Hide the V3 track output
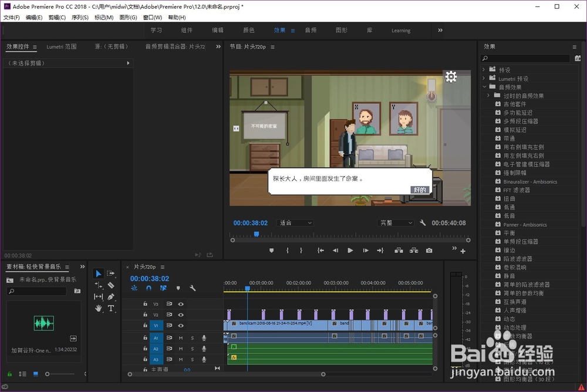The height and width of the screenshot is (392, 587). (x=181, y=304)
